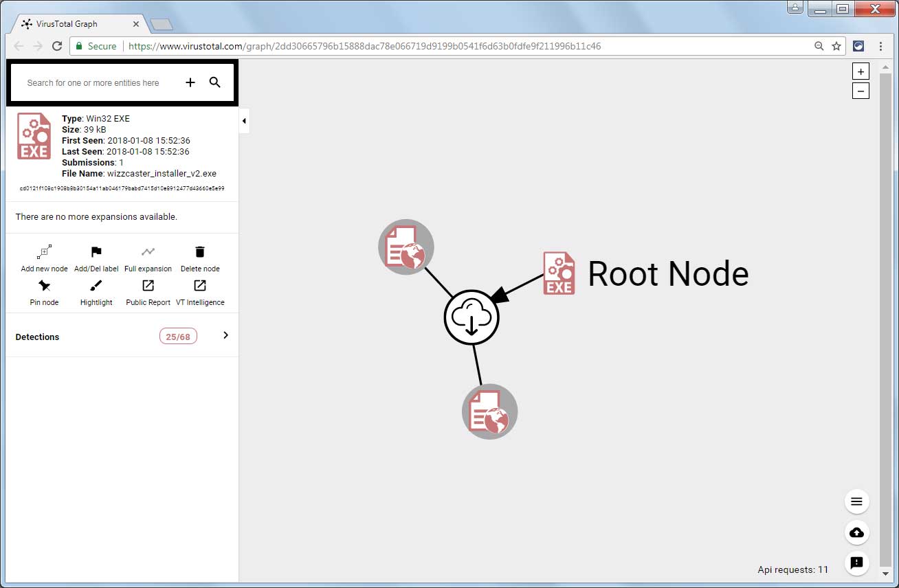This screenshot has height=588, width=899.
Task: Click the Last Seen timestamp line
Action: (x=126, y=152)
